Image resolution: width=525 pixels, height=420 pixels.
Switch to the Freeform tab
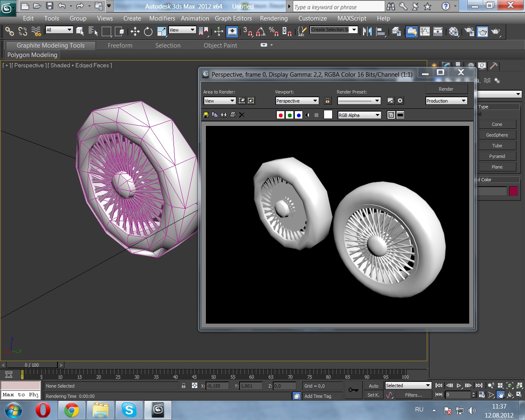pyautogui.click(x=120, y=46)
